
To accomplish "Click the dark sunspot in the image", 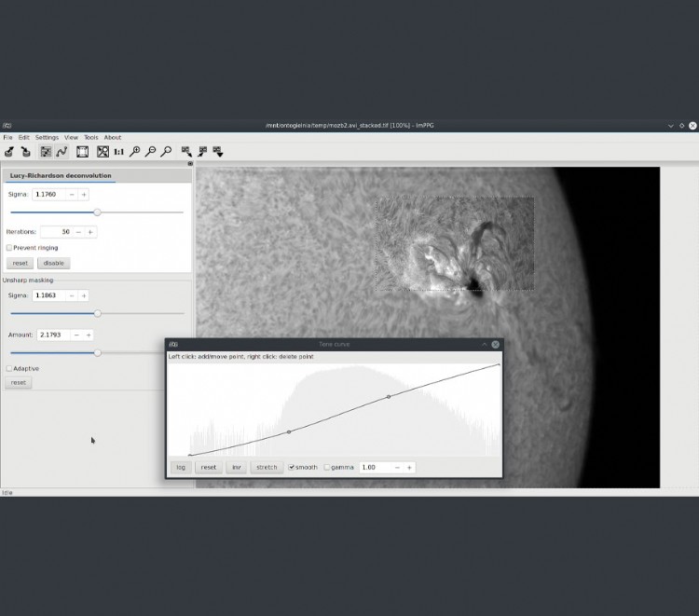I will click(x=473, y=285).
